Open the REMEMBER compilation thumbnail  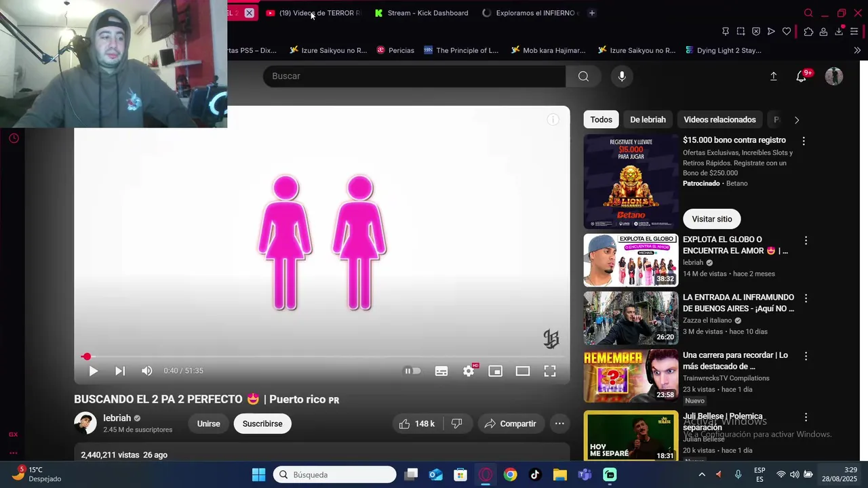point(631,375)
